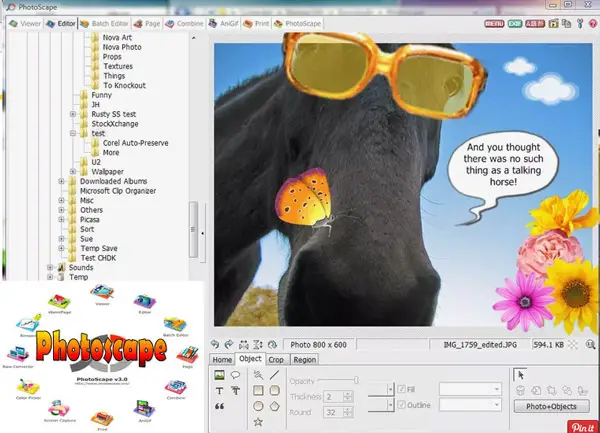Expand the Sounds folder node
Screen dimensions: 600x433
pos(50,267)
